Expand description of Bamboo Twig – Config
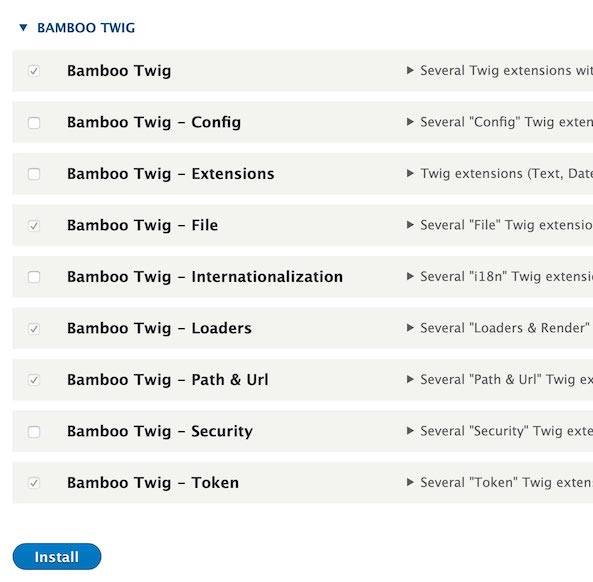The height and width of the screenshot is (582, 593). coord(410,122)
